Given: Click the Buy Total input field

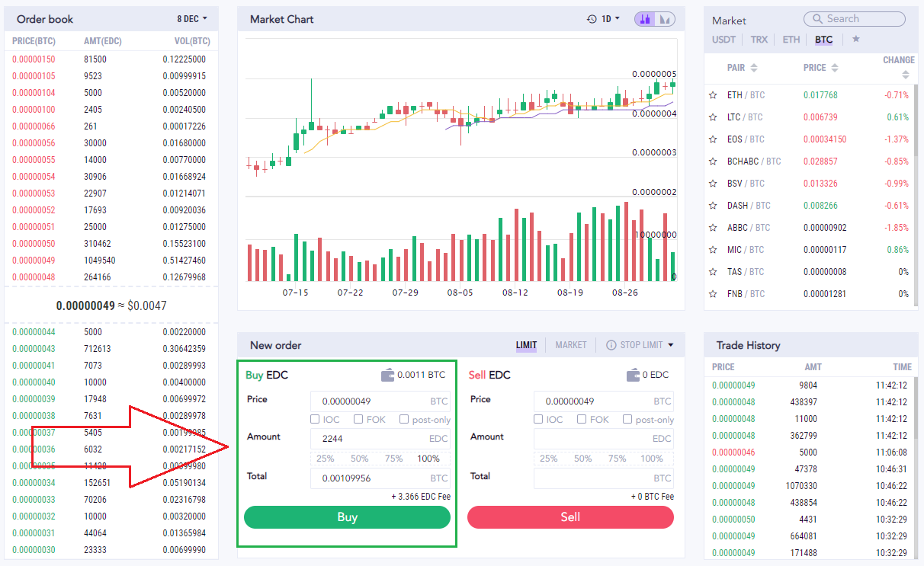Looking at the screenshot, I should [380, 478].
